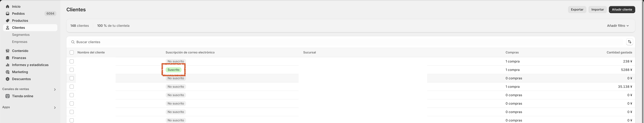
Task: Check the customer row spending 238 ¥
Action: click(x=72, y=61)
